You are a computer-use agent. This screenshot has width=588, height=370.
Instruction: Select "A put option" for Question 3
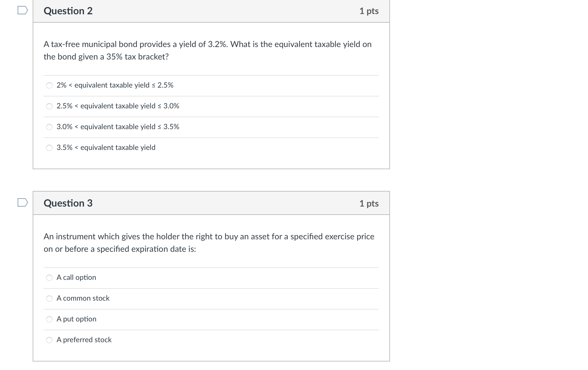pos(49,319)
